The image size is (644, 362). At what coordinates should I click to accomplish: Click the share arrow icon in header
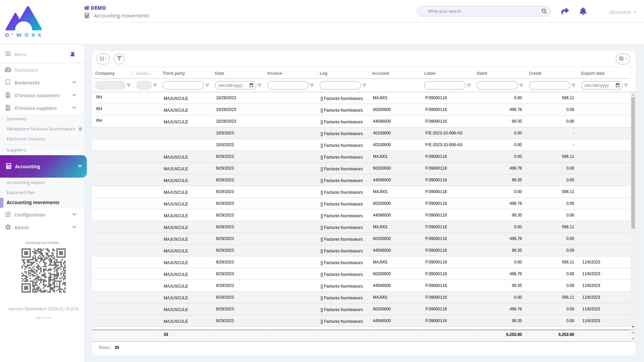coord(565,11)
